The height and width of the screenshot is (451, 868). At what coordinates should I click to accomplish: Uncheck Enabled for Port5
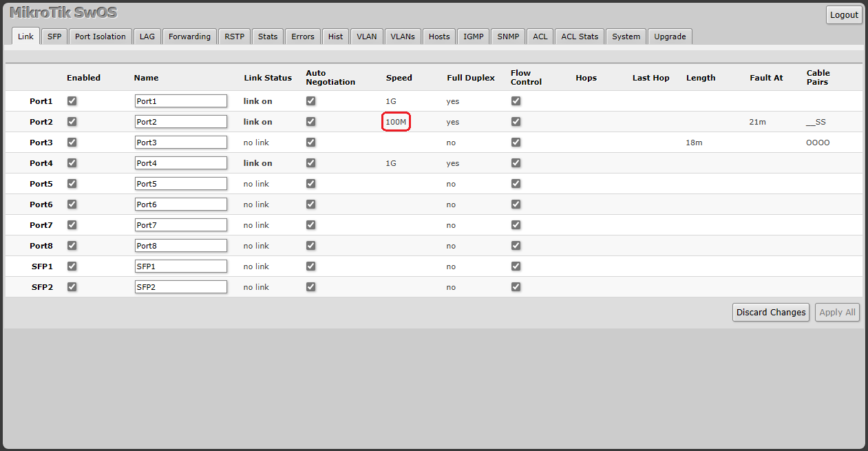tap(72, 184)
